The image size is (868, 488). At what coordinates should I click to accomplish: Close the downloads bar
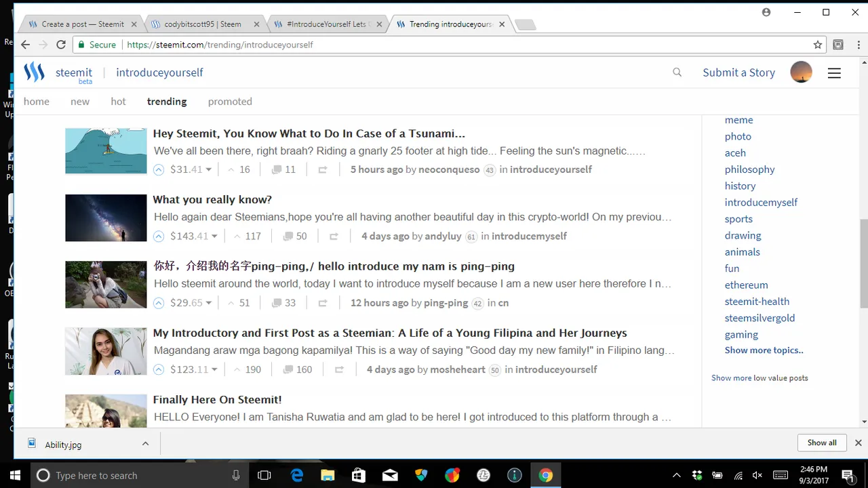(x=858, y=443)
